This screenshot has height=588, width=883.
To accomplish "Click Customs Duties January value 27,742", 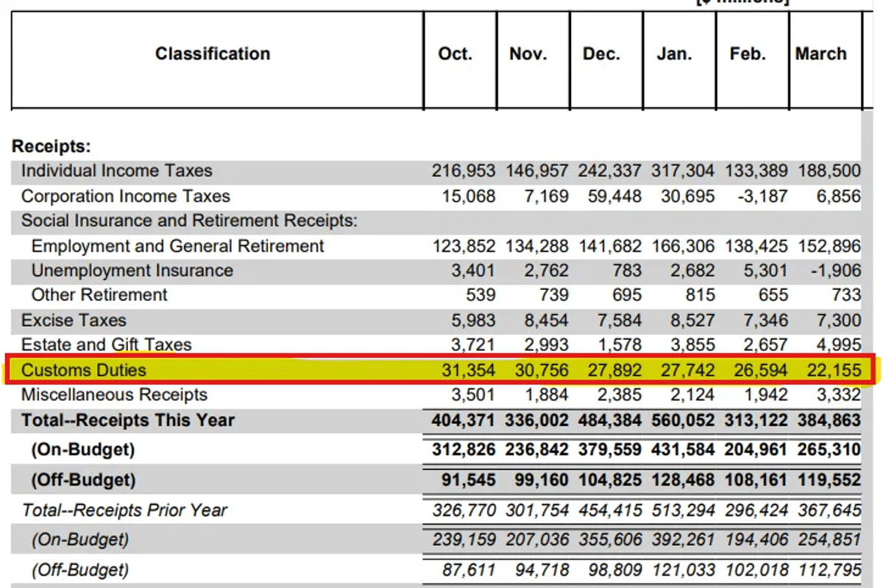I will pyautogui.click(x=687, y=370).
